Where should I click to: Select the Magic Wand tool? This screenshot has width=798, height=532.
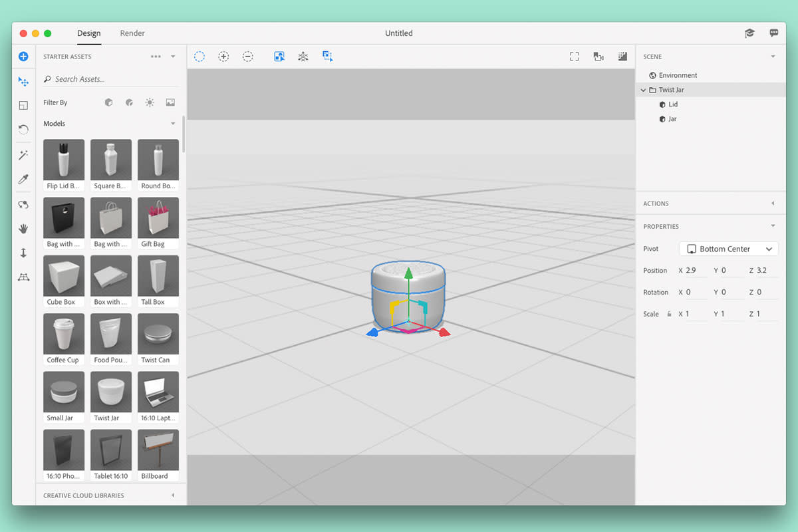(x=23, y=155)
